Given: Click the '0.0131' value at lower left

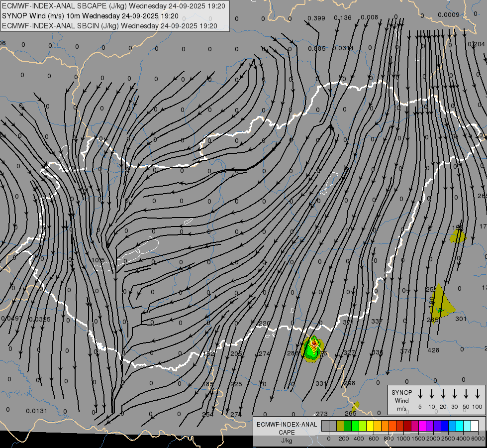Looking at the screenshot, I should pyautogui.click(x=37, y=411).
